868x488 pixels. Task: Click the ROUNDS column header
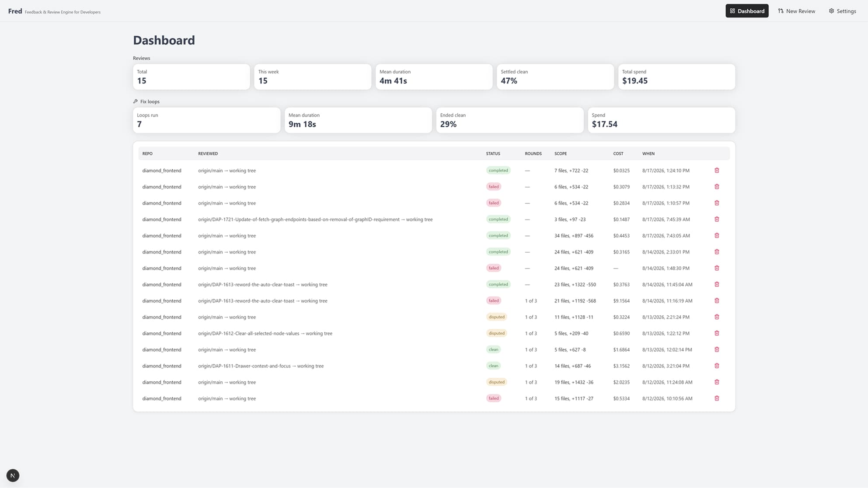(533, 153)
